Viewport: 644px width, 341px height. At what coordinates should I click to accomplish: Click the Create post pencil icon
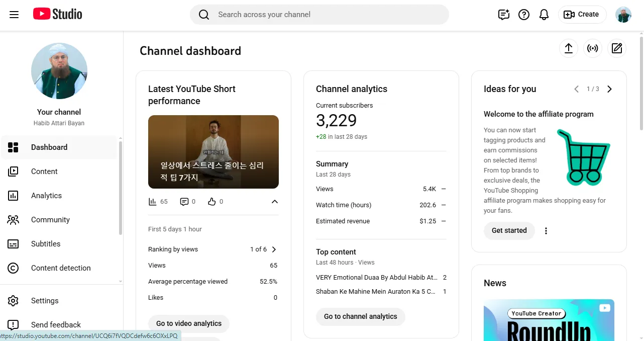point(617,48)
